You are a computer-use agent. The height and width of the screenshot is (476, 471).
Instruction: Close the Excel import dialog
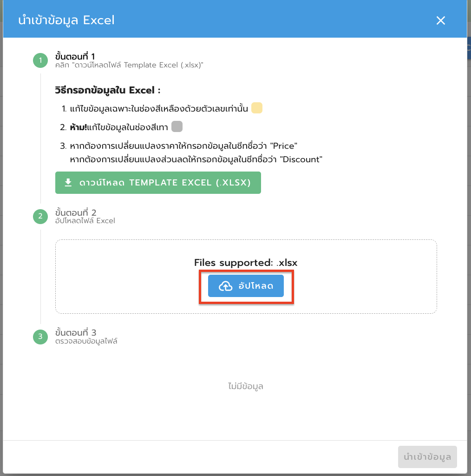[x=441, y=20]
